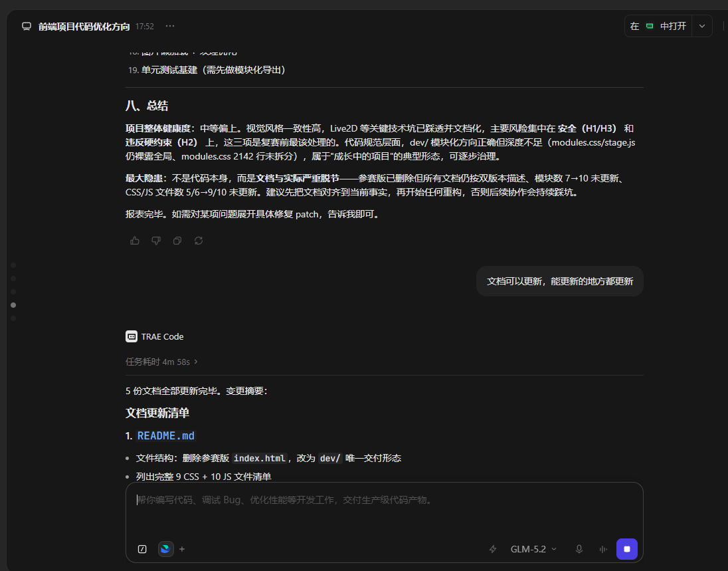Viewport: 728px width, 571px height.
Task: Click the bold text 项目整体健康度
Action: tap(158, 129)
